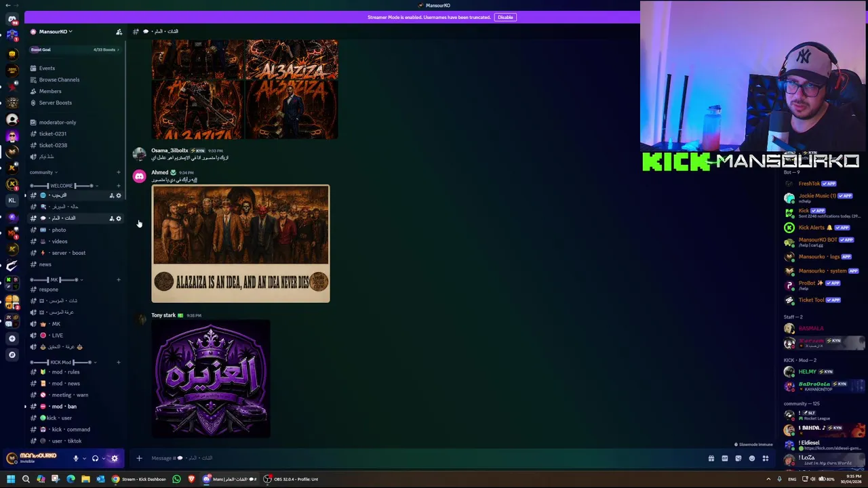Click the Osama_3ilboltx username
The height and width of the screenshot is (488, 868).
click(170, 150)
